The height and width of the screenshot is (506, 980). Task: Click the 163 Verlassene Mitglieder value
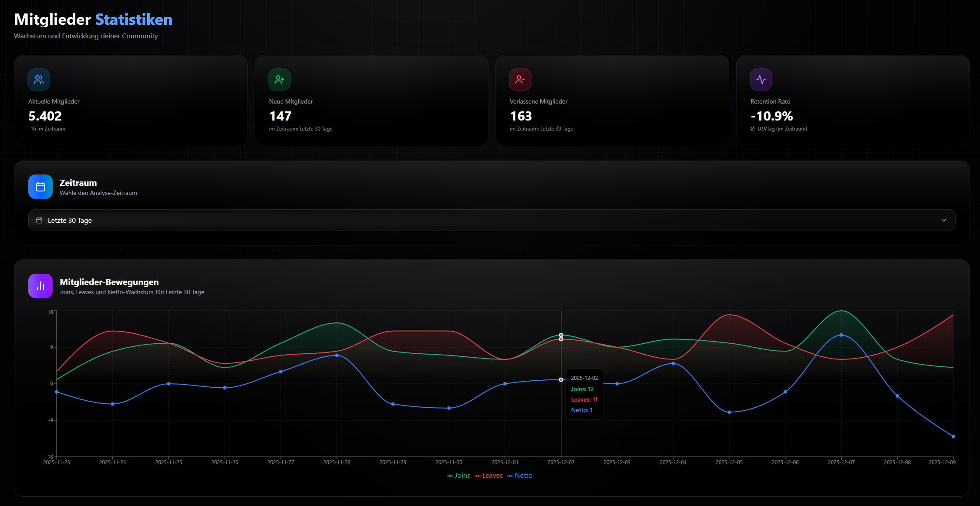click(521, 116)
